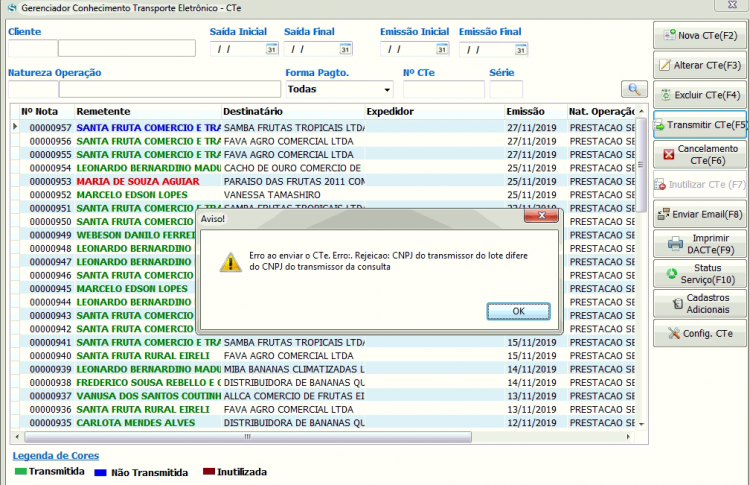Open Cancelamento CTe(F6) red X icon
Screen dimensions: 750x485
coord(669,154)
